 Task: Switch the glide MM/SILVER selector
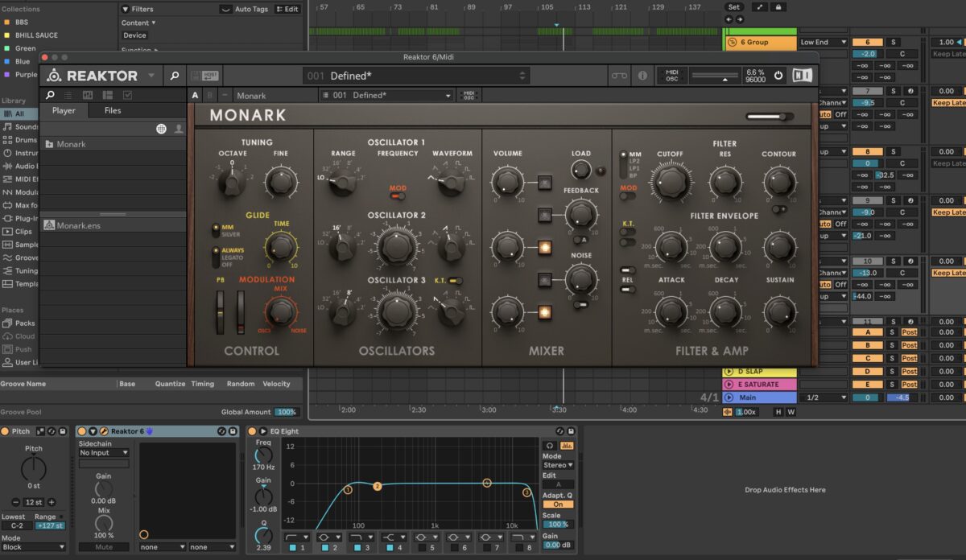point(215,231)
